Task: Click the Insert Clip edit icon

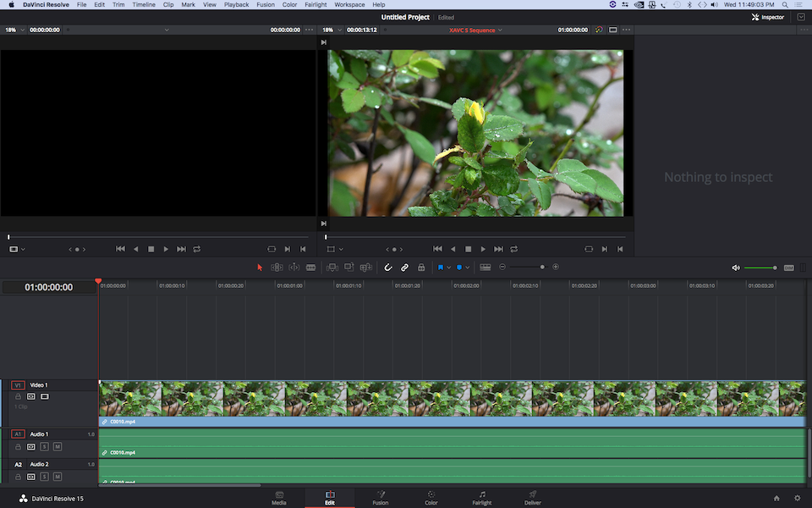Action: (x=332, y=268)
